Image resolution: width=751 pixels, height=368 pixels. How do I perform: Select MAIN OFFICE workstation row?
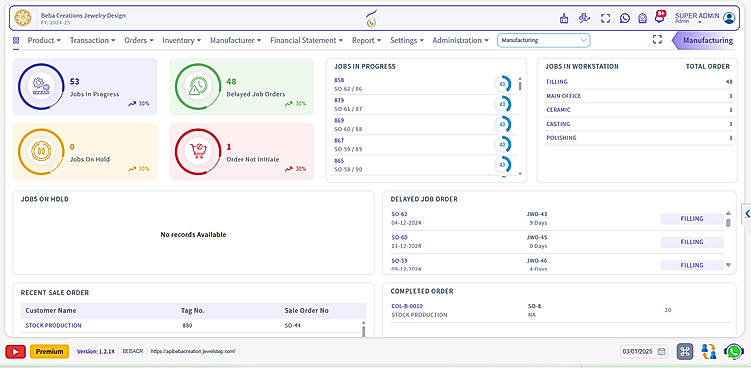[x=639, y=96]
